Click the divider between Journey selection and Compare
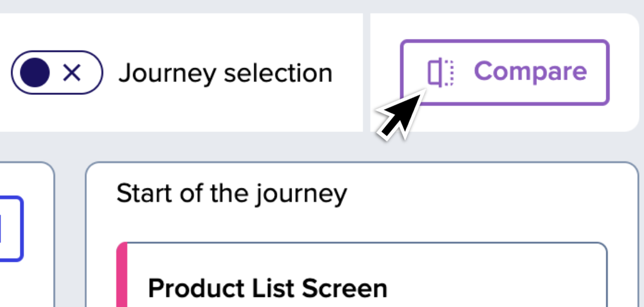Image resolution: width=644 pixels, height=307 pixels. pos(367,72)
